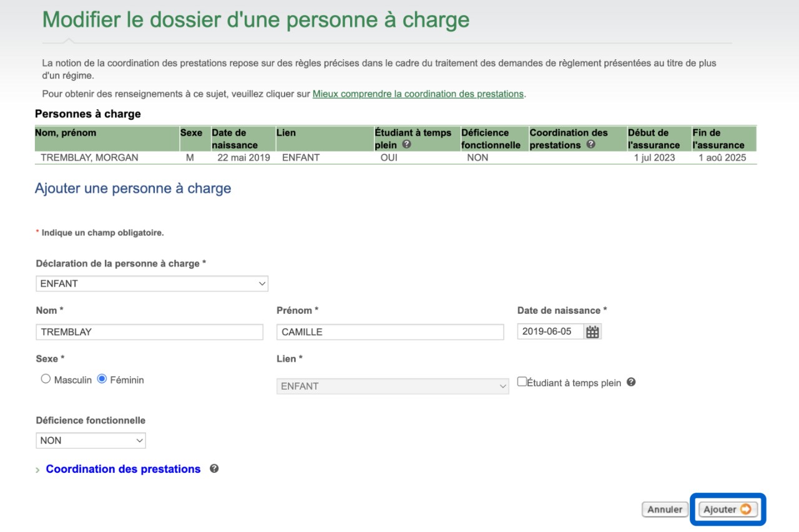799x532 pixels.
Task: Click the Date de naissance text field
Action: (550, 332)
